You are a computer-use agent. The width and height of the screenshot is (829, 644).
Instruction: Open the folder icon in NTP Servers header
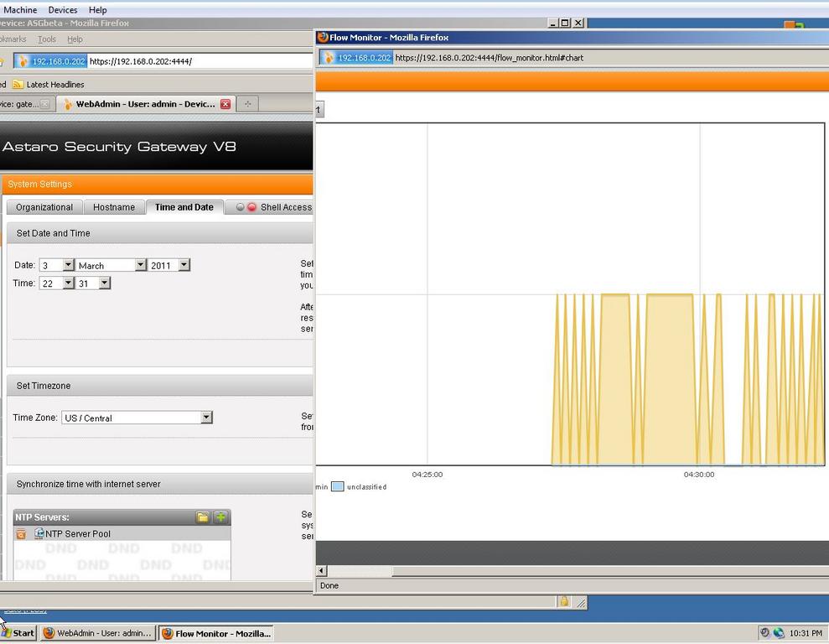pos(203,517)
